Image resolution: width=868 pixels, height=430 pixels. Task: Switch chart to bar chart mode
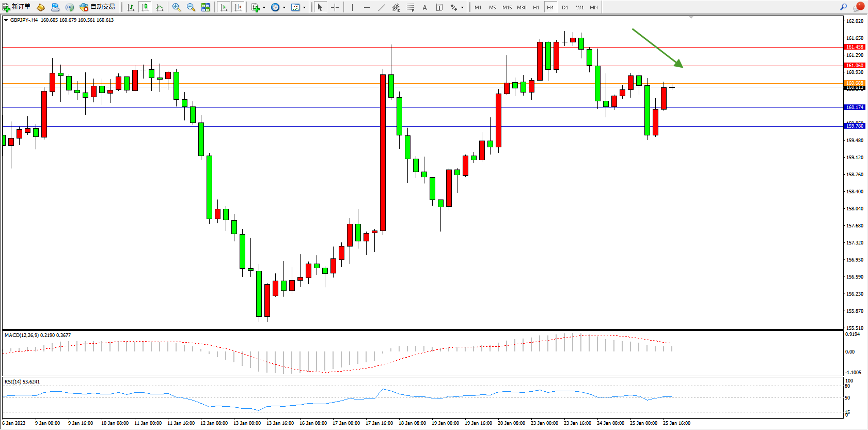pos(131,7)
